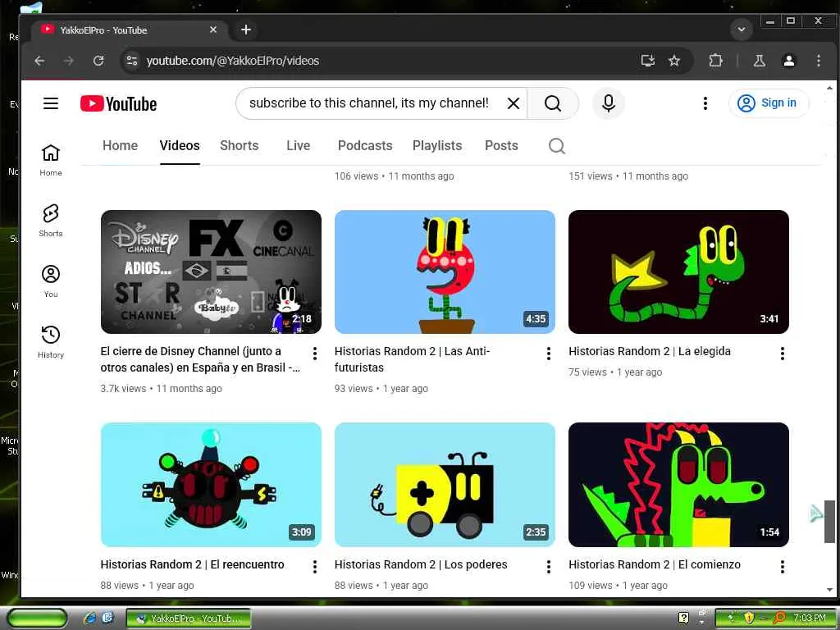Viewport: 840px width, 630px height.
Task: Open title Historias Random 2 | Los poderes
Action: pyautogui.click(x=421, y=564)
